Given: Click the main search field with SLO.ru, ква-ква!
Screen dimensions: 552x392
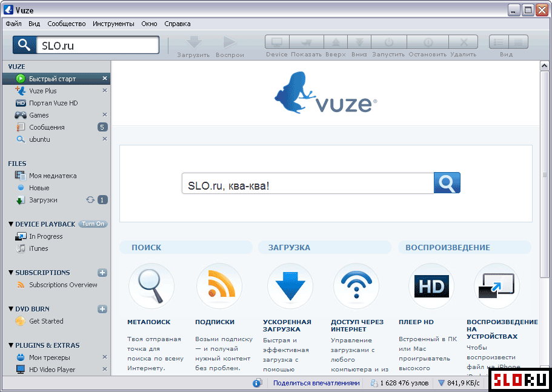Looking at the screenshot, I should point(308,184).
